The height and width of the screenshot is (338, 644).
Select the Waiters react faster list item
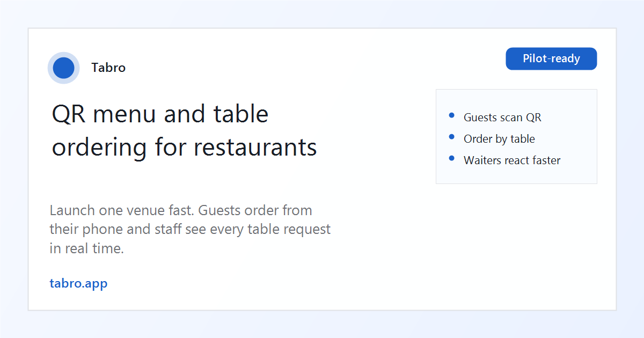512,160
